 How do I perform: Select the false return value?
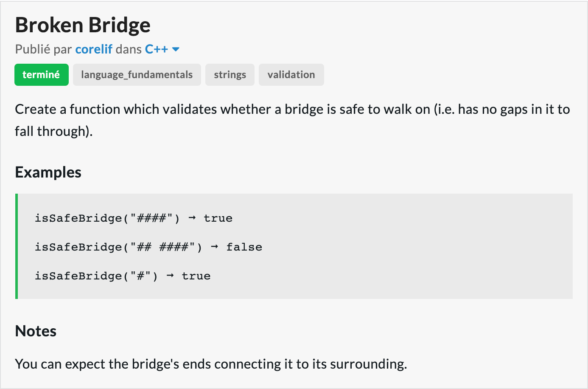(244, 247)
